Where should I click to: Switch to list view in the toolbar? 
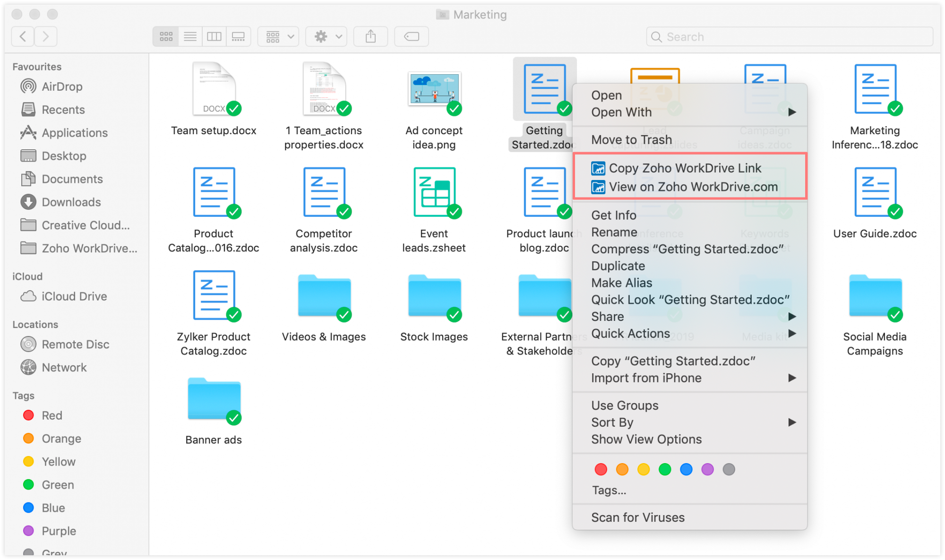[x=190, y=36]
